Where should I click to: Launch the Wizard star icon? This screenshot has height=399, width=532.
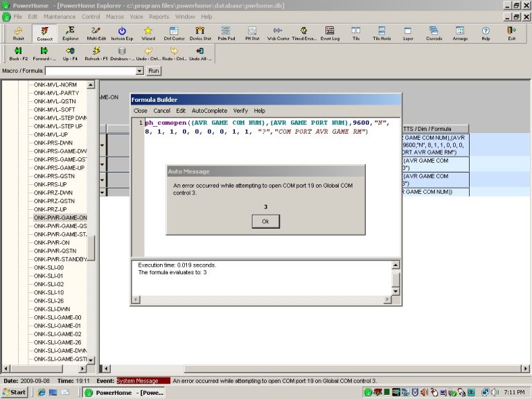coord(148,33)
